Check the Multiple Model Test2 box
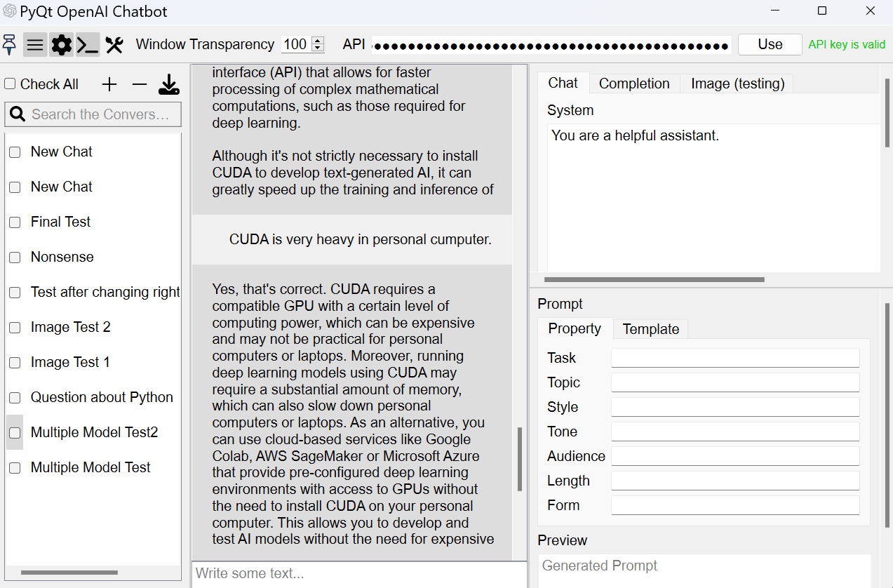The width and height of the screenshot is (893, 588). (15, 433)
